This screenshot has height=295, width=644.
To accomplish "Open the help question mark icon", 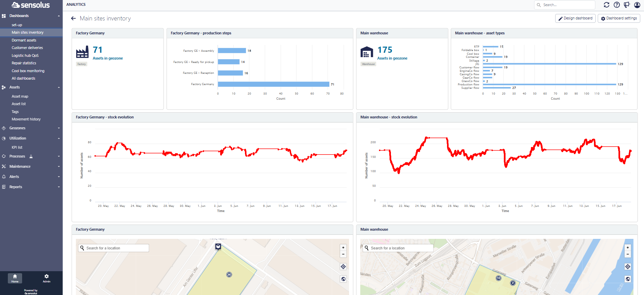I will pyautogui.click(x=617, y=5).
